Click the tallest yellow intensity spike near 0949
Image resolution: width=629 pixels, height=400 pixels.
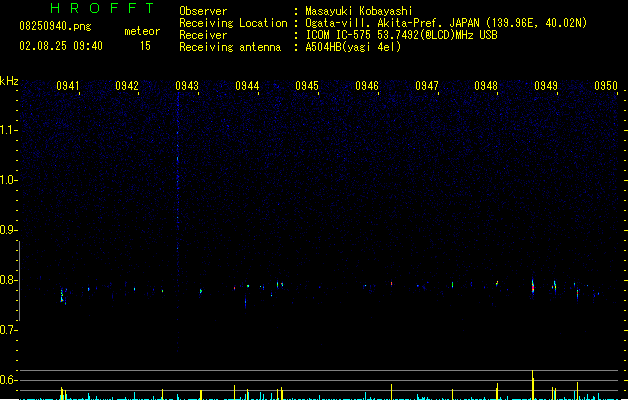coord(533,385)
